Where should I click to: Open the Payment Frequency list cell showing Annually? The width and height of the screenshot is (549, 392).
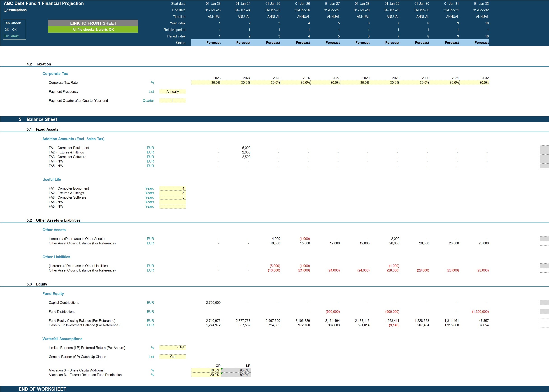tap(172, 91)
